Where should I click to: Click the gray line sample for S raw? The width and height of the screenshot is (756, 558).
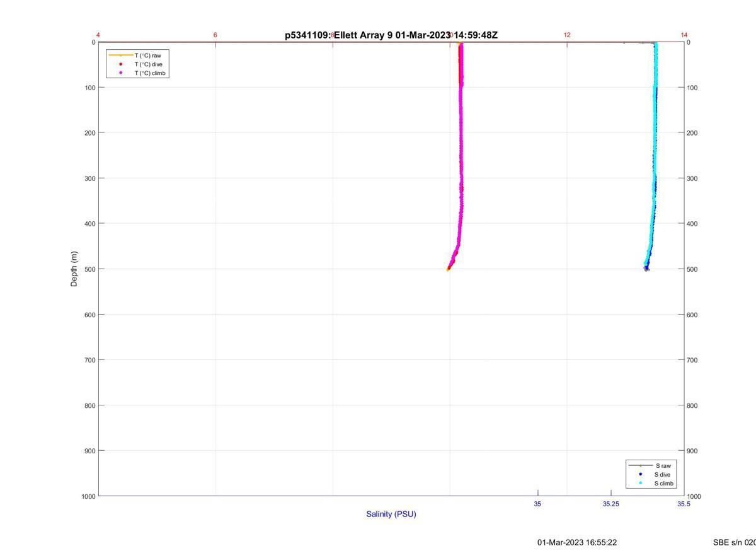(x=640, y=465)
